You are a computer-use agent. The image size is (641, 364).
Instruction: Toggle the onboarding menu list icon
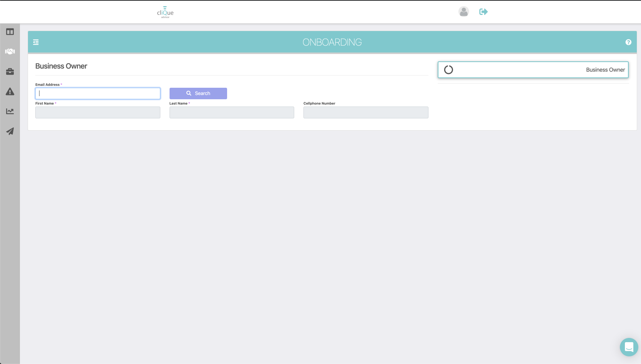pos(36,42)
